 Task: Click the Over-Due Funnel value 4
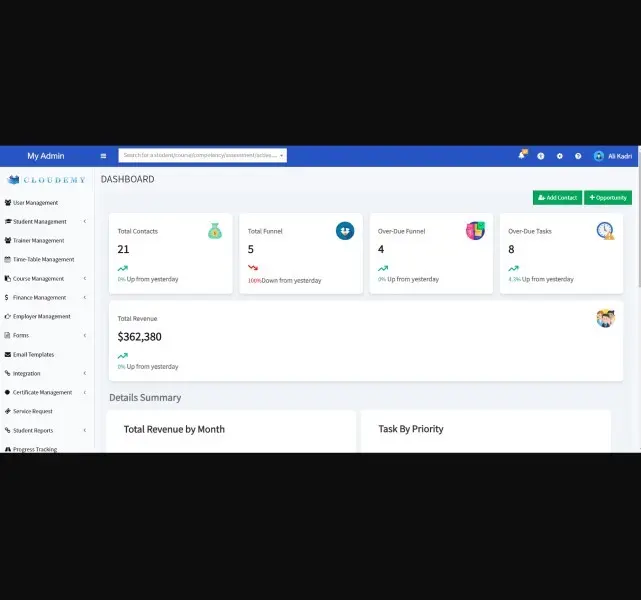pos(381,249)
